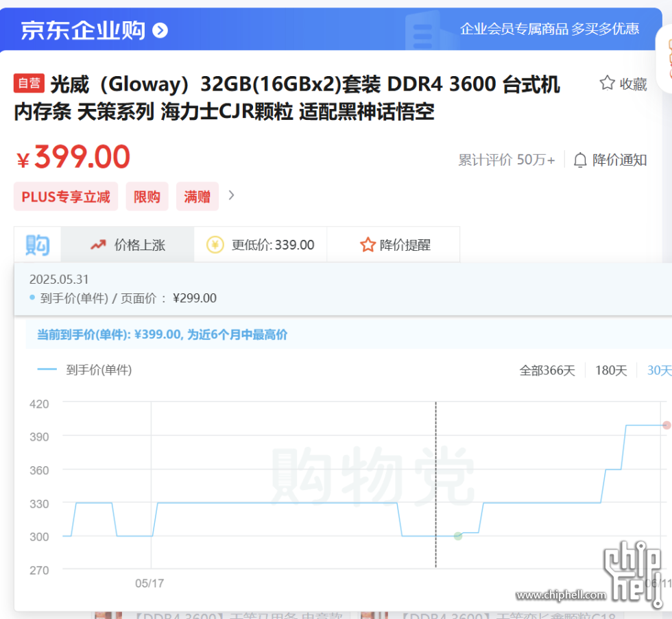Click the PLUS专享立减 promotion tag

click(66, 197)
